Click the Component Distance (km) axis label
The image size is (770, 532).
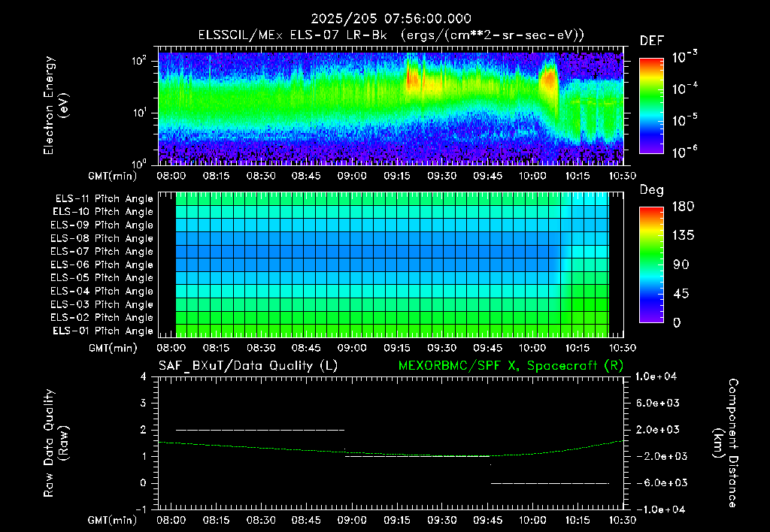click(x=726, y=443)
